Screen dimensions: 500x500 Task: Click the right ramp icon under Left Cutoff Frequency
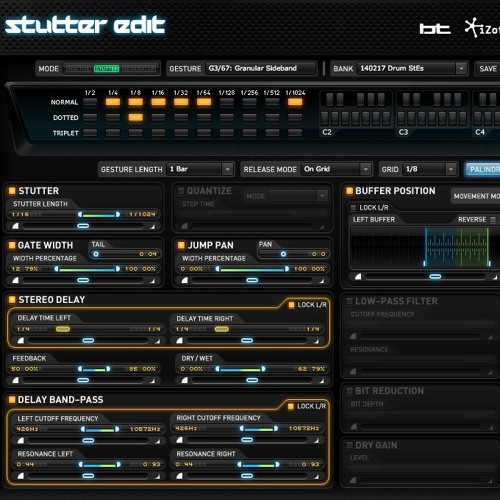pos(158,441)
